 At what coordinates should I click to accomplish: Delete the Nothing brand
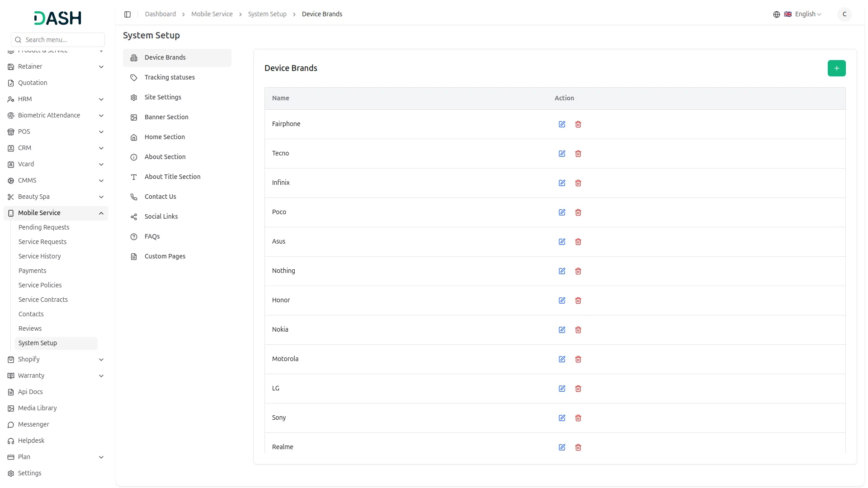tap(578, 271)
